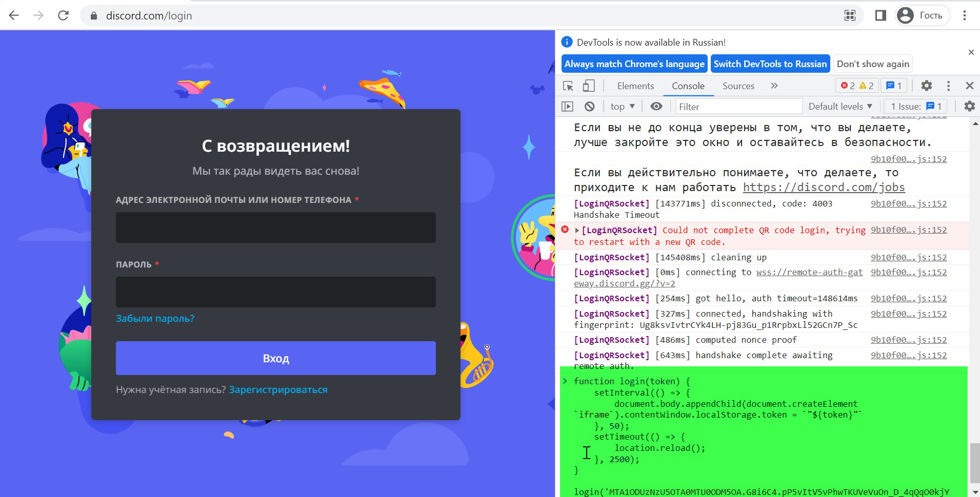Toggle the browser side panel icon

coord(881,15)
